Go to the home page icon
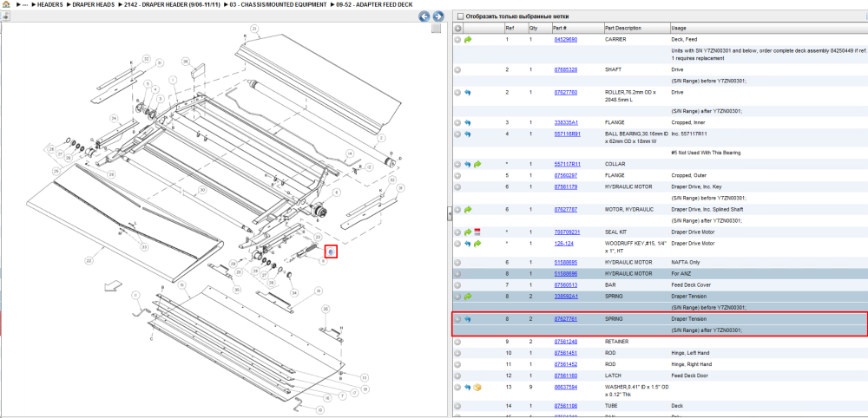Image resolution: width=868 pixels, height=418 pixels. pos(5,4)
